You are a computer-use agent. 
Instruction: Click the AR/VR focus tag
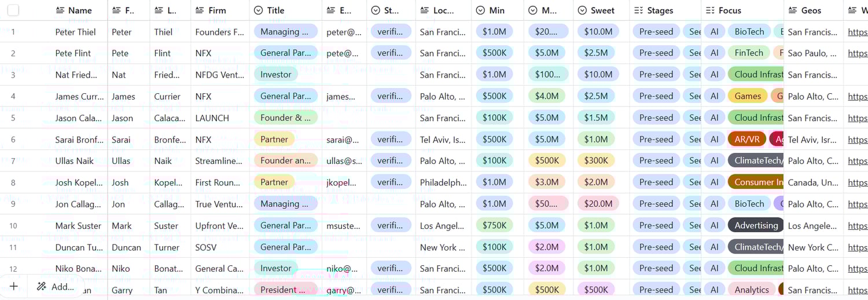(x=746, y=139)
